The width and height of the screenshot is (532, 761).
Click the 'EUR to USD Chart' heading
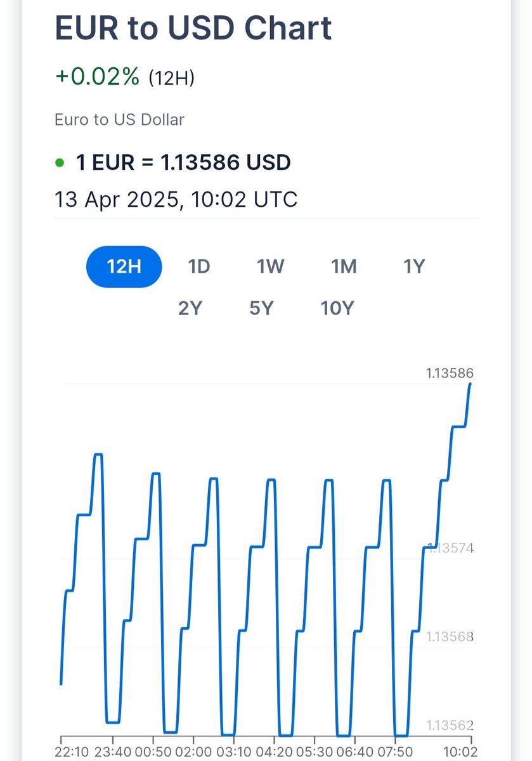point(193,27)
